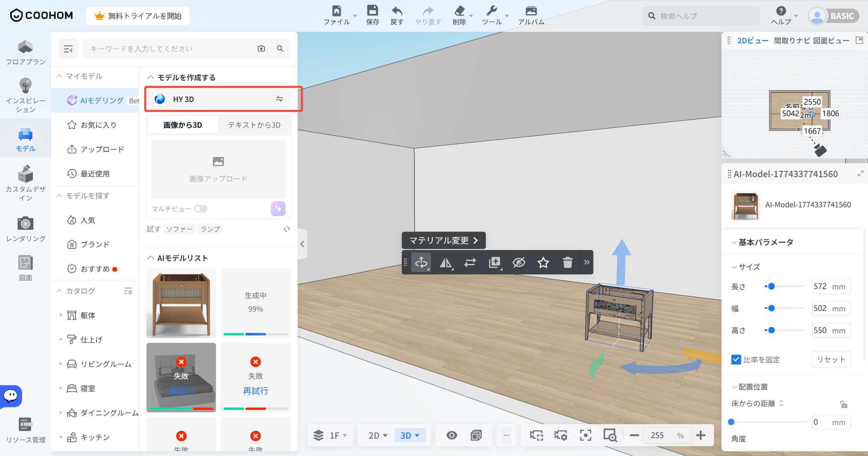
Task: Toggle the マルチビュー switch
Action: [201, 209]
